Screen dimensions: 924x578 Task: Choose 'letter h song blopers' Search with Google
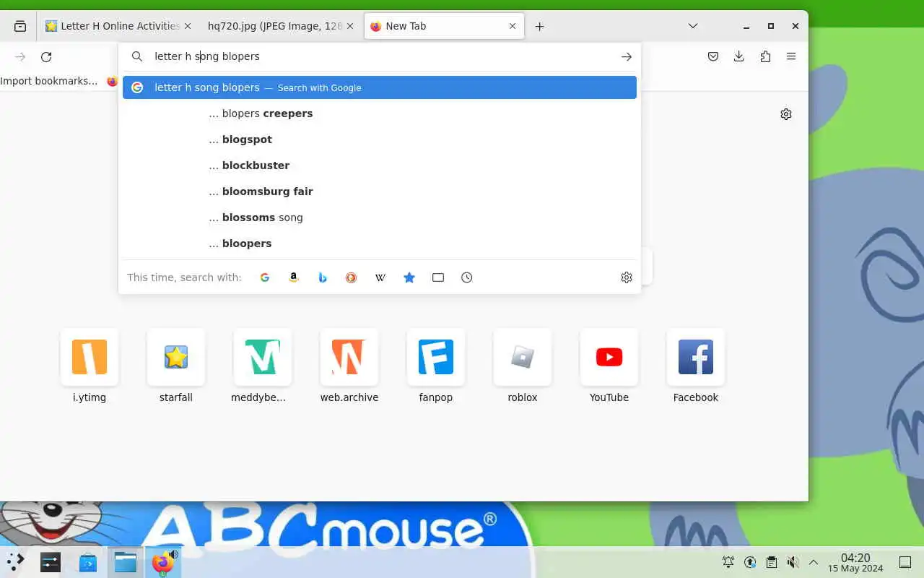[x=380, y=87]
